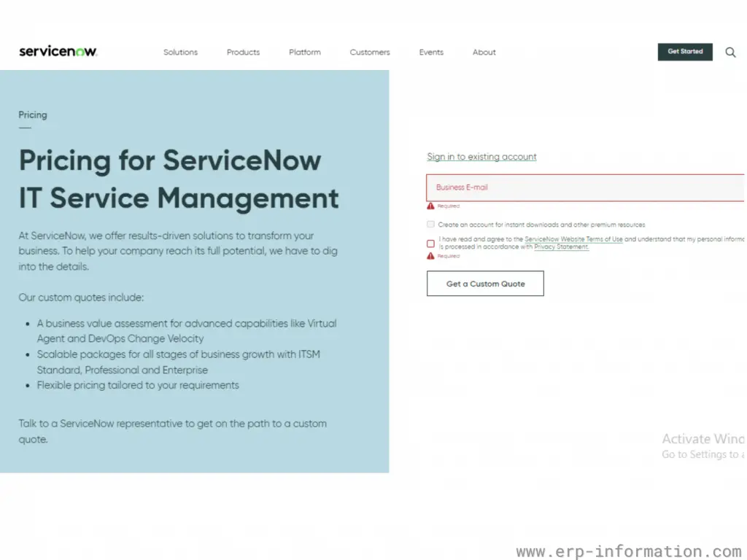This screenshot has height=560, width=747.
Task: Open the Platform menu
Action: pyautogui.click(x=305, y=52)
